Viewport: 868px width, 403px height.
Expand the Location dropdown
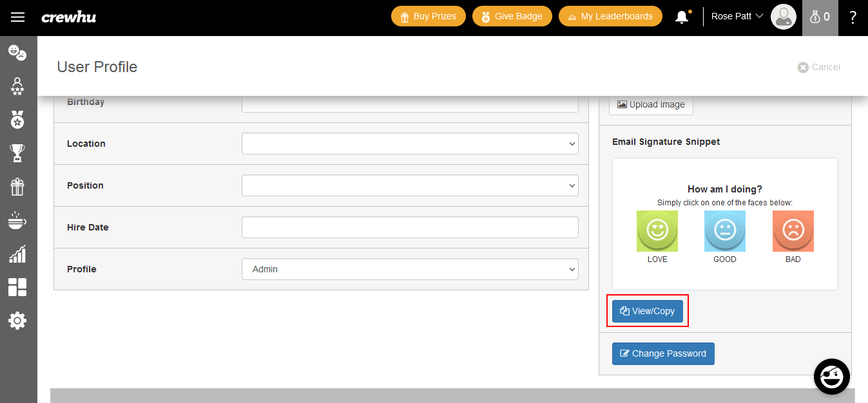pyautogui.click(x=410, y=144)
